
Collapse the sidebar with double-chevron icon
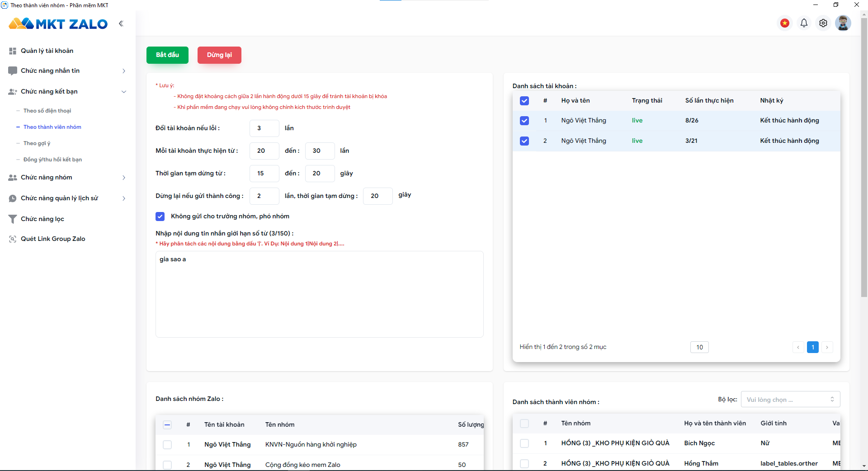[121, 24]
